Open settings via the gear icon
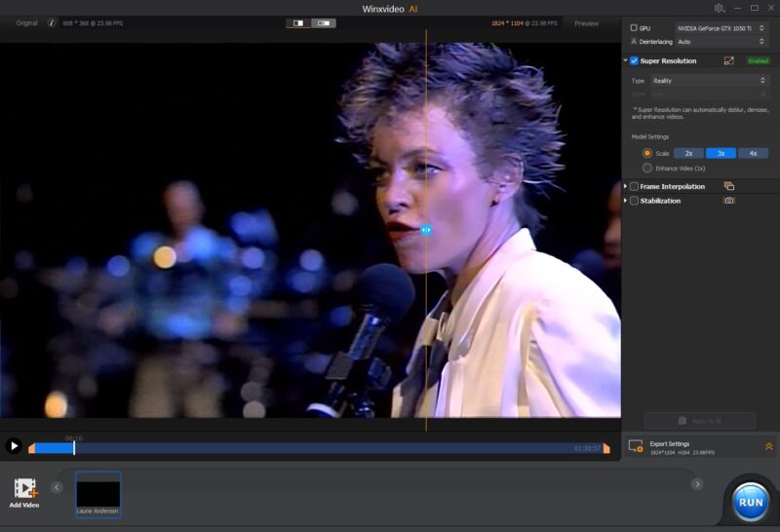This screenshot has height=532, width=780. pos(719,8)
